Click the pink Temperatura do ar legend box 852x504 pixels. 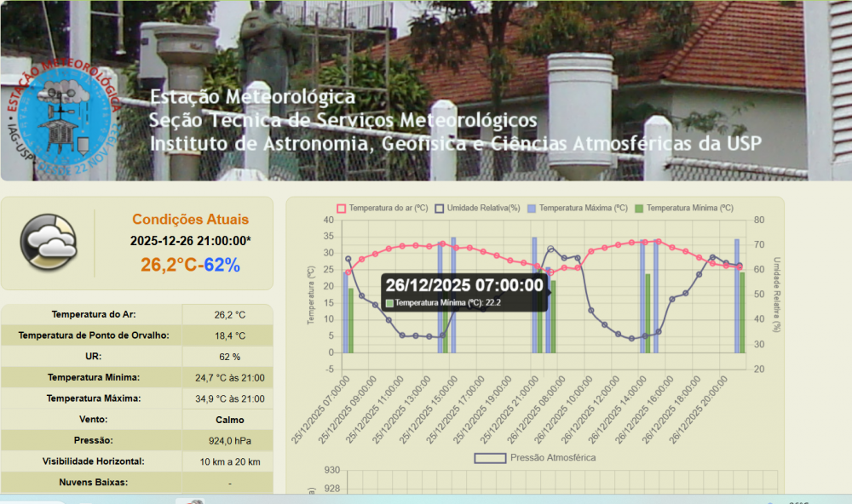[x=343, y=208]
